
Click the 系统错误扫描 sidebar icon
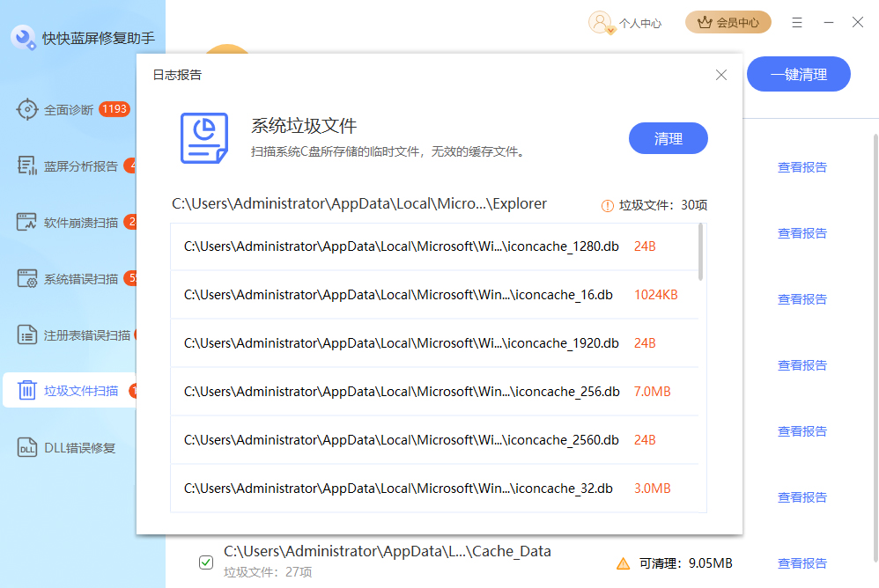26,276
